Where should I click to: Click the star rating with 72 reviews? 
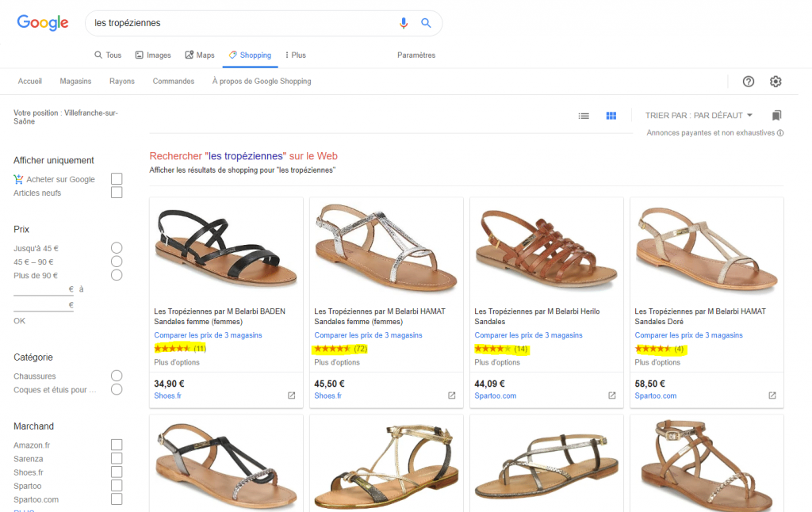(x=341, y=349)
